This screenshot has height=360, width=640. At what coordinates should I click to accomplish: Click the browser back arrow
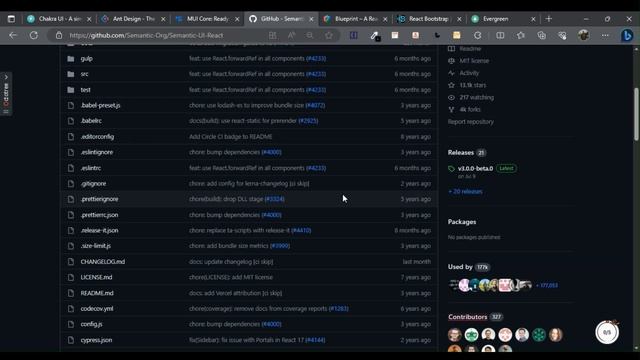[13, 36]
